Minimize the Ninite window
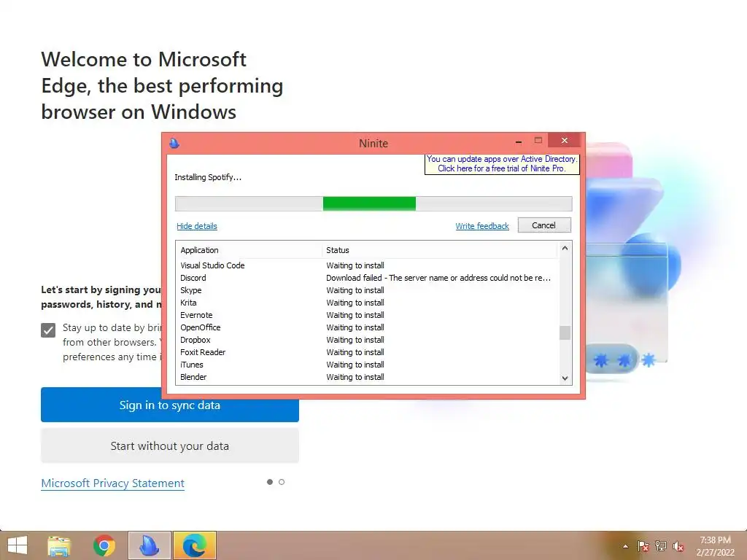The image size is (747, 560). 519,141
